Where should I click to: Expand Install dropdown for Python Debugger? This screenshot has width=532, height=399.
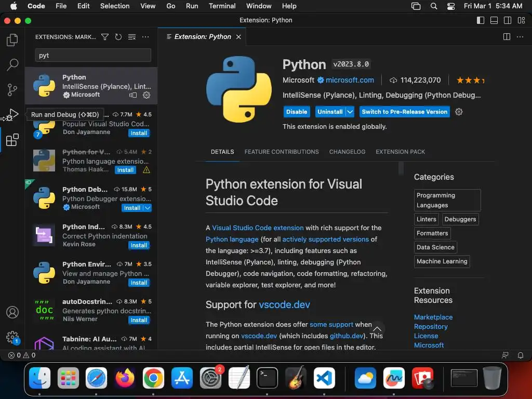pos(148,208)
